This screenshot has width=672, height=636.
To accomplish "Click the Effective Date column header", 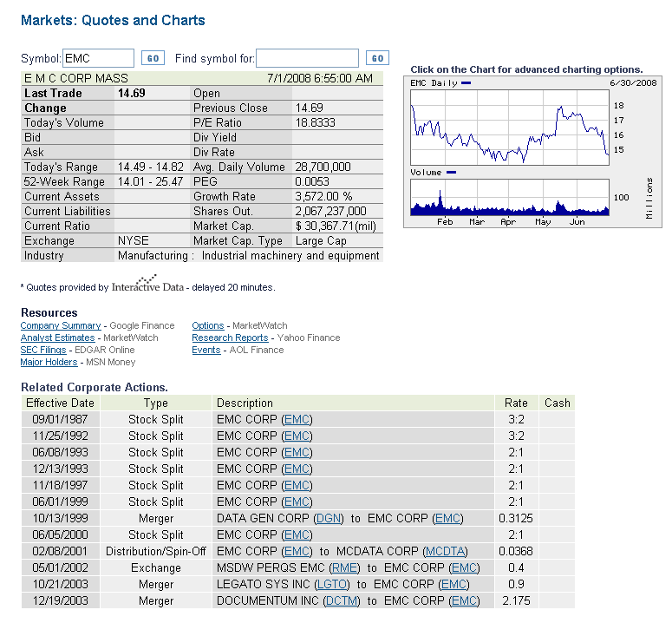I will pos(60,403).
